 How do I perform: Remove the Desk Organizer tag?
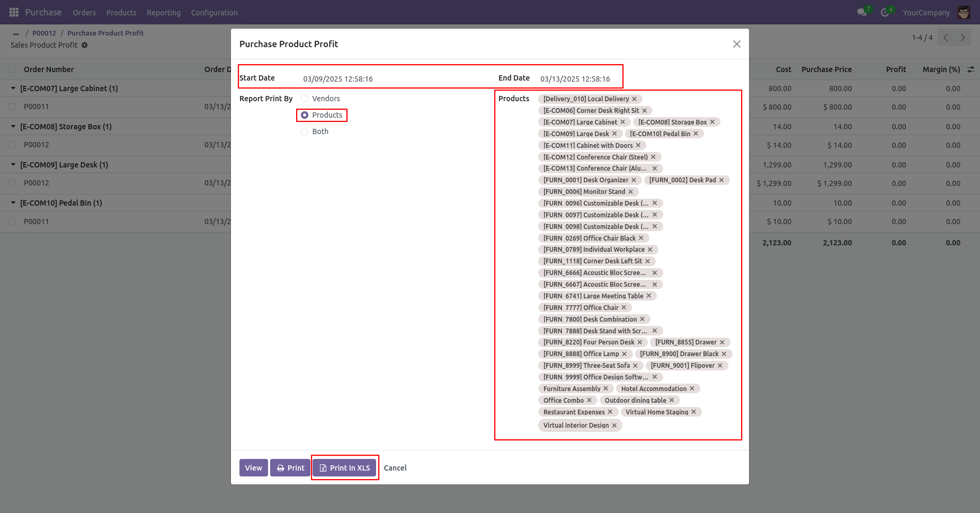click(634, 180)
